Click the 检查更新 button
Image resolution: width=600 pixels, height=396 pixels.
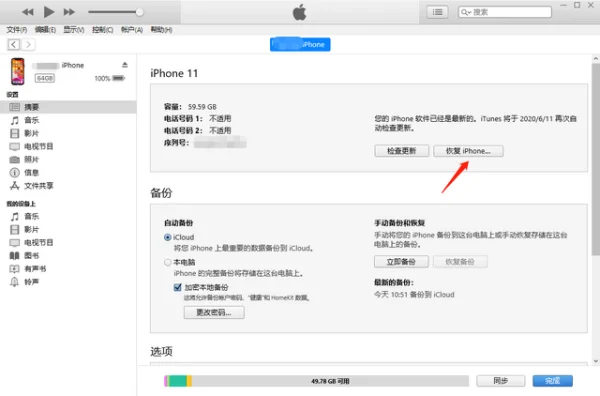point(401,151)
